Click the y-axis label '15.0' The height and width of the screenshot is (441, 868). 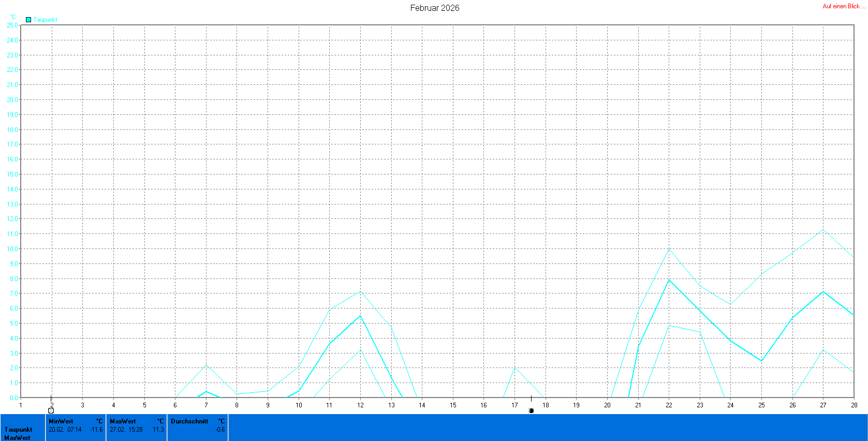(x=12, y=174)
